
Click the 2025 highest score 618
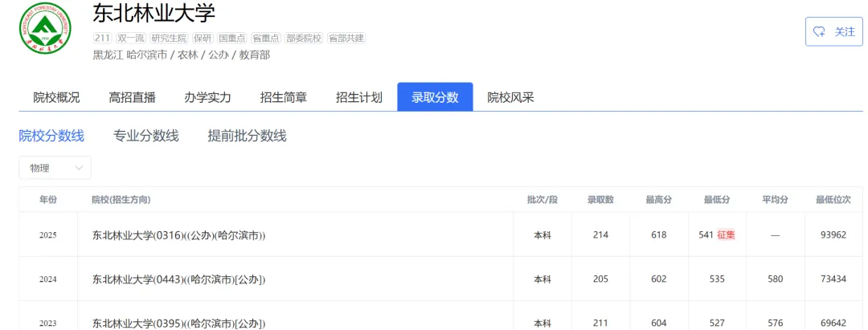[659, 235]
